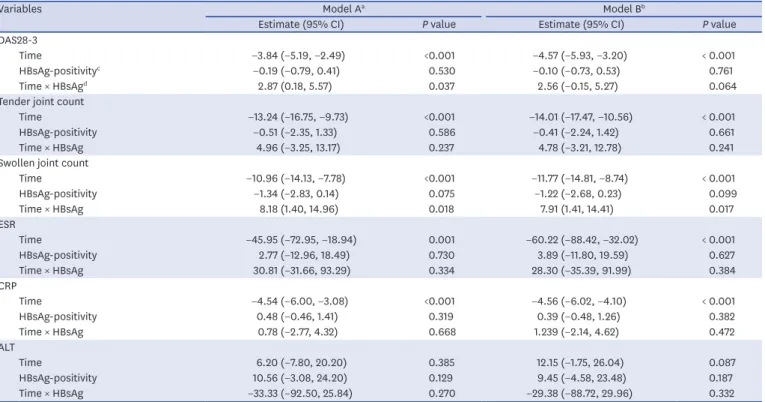Click Time × HBsAg label under ESR
This screenshot has width=765, height=402.
point(51,270)
